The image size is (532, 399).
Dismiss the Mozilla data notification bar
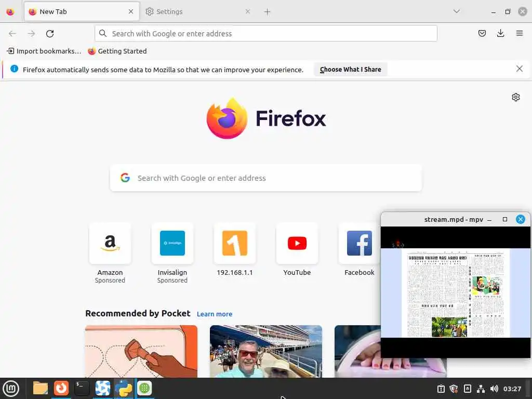(519, 69)
